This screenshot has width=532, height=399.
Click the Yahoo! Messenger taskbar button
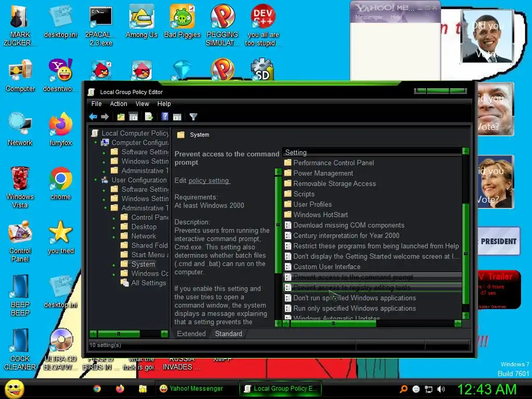tap(196, 389)
